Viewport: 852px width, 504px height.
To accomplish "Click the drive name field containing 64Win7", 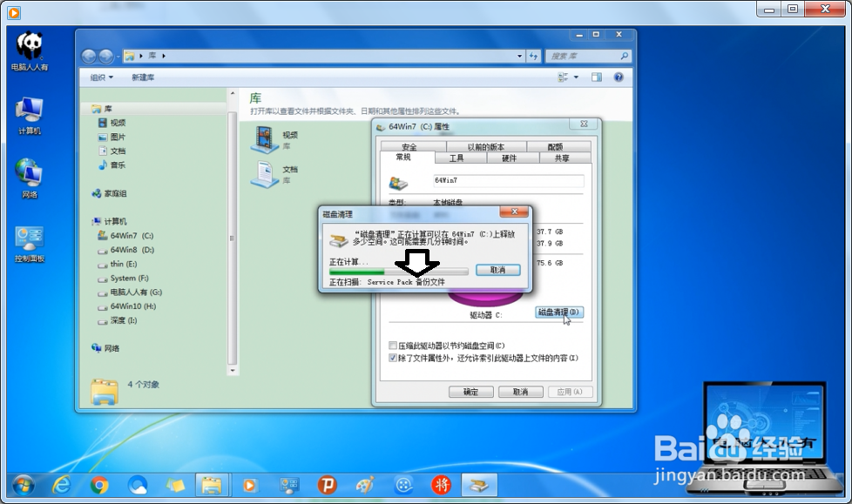I will click(508, 181).
